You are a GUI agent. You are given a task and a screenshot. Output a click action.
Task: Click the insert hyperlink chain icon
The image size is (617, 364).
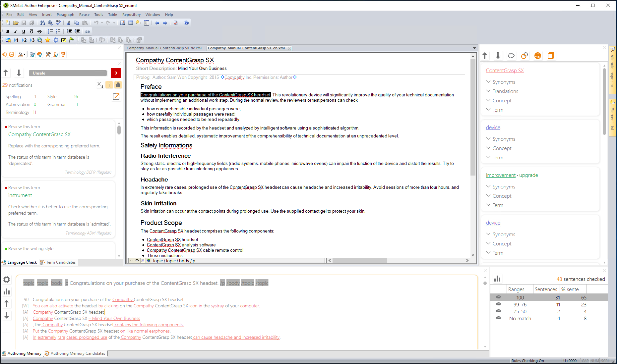[88, 31]
